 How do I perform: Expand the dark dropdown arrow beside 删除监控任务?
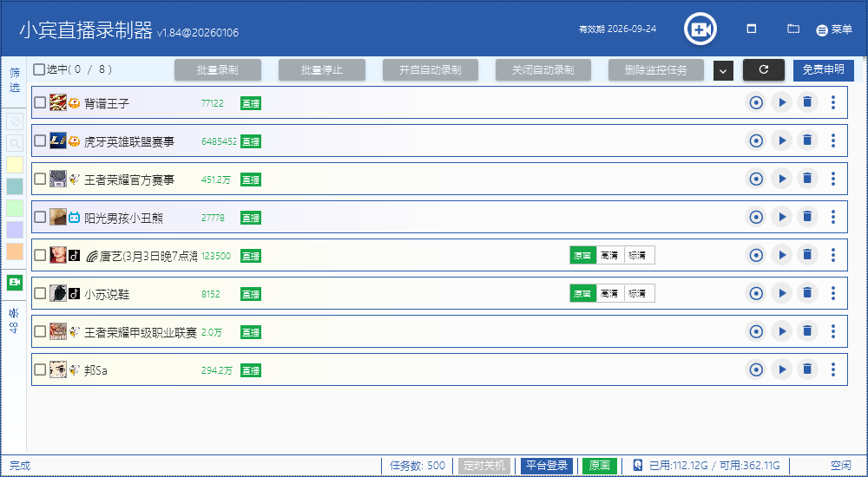point(723,71)
